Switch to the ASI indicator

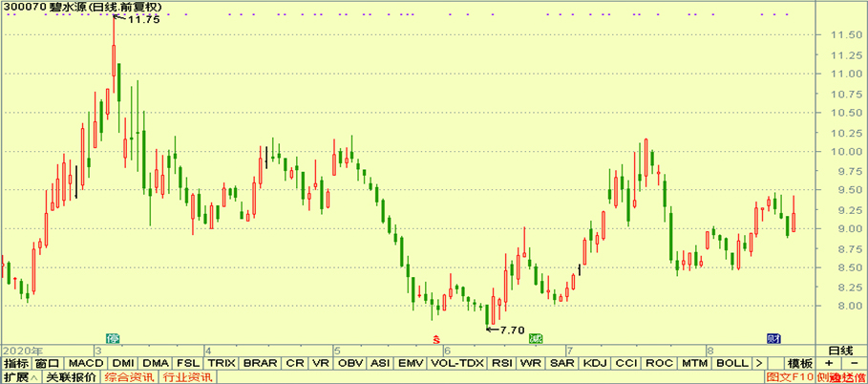point(380,364)
